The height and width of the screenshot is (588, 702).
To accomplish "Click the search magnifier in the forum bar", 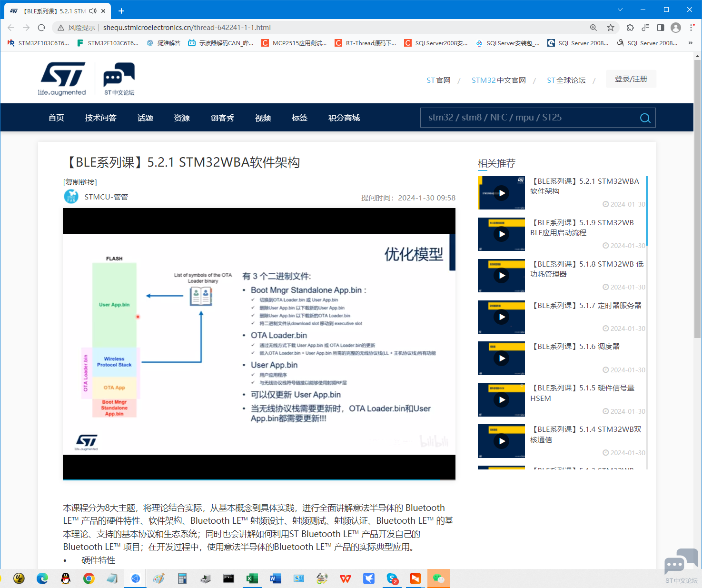I will click(x=645, y=118).
